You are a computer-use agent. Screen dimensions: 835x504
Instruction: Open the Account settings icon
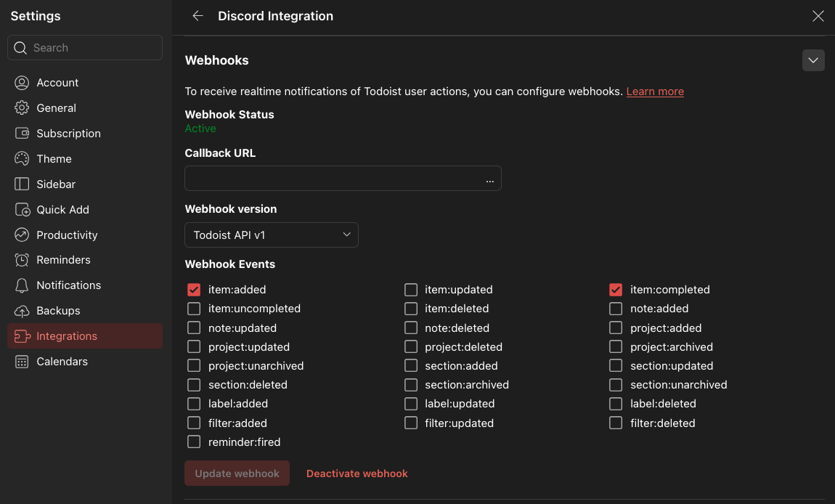(22, 83)
